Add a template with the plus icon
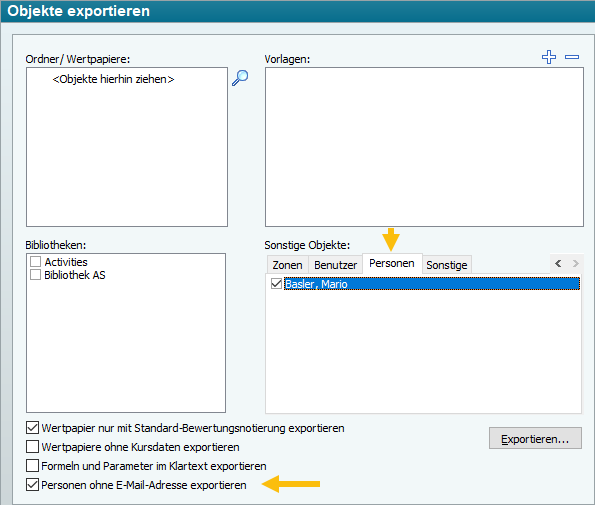 point(549,57)
